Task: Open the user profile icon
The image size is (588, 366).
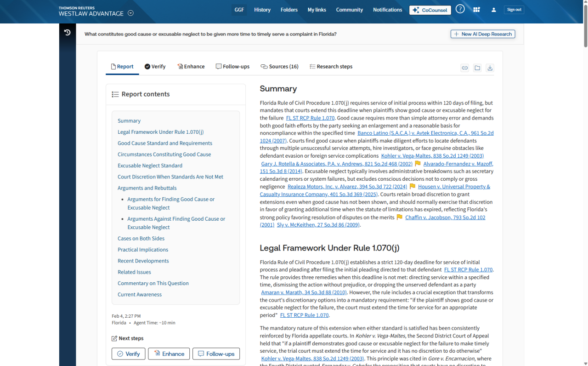Action: [x=493, y=10]
